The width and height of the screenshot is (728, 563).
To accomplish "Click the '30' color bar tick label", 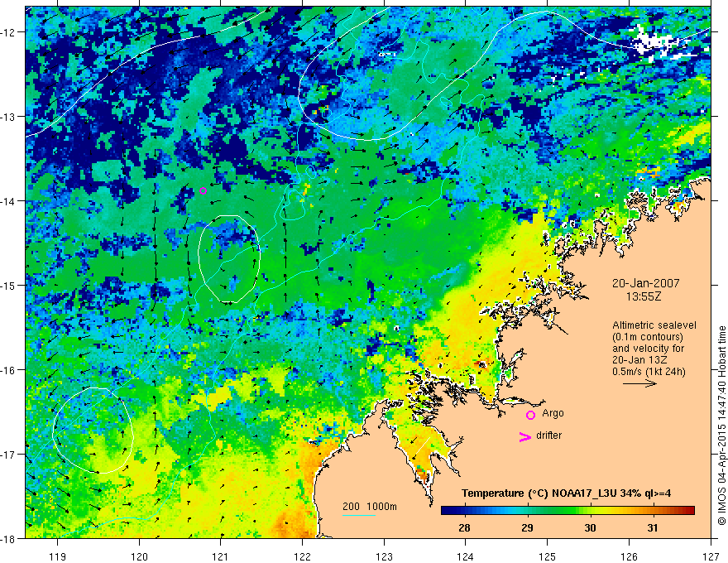I will (x=590, y=528).
